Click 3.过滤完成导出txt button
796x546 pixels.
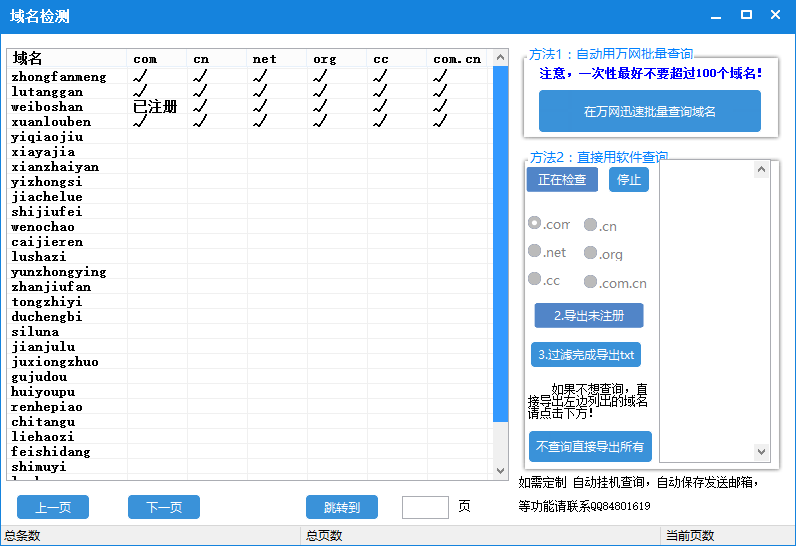coord(586,355)
